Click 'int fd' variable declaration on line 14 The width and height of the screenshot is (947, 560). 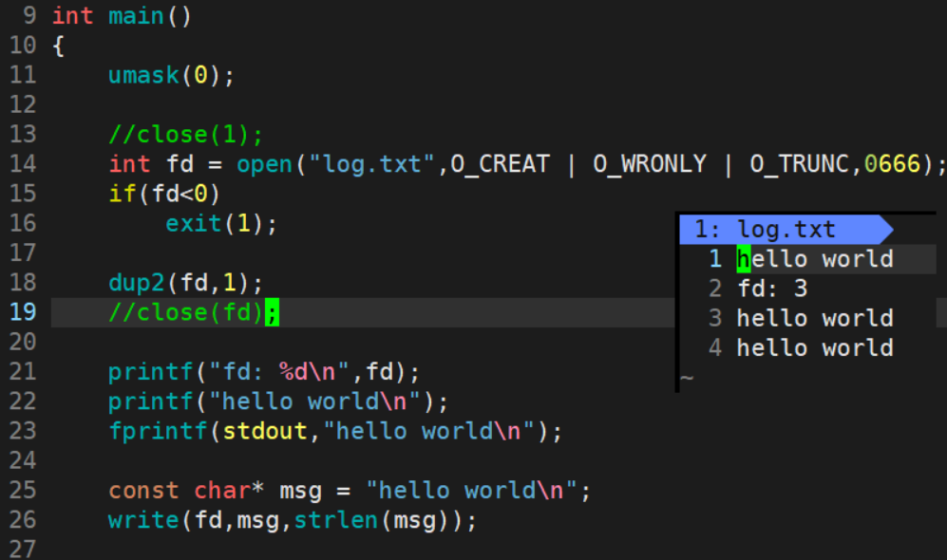(151, 164)
